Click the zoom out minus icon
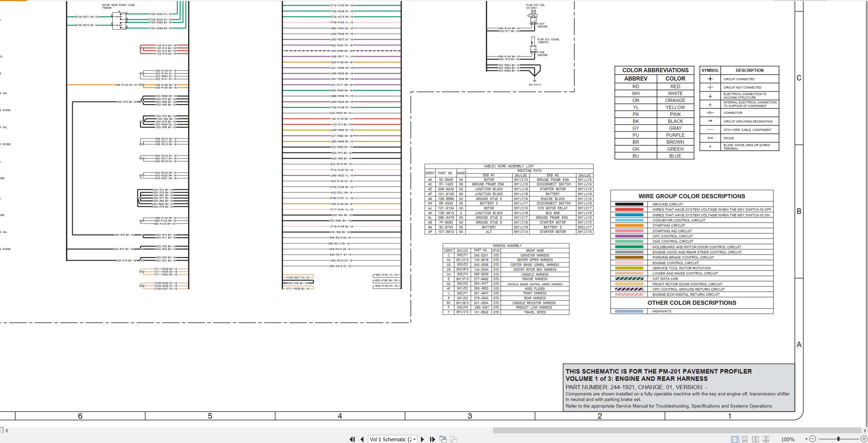Viewport: 868px width, 443px height. (x=812, y=439)
